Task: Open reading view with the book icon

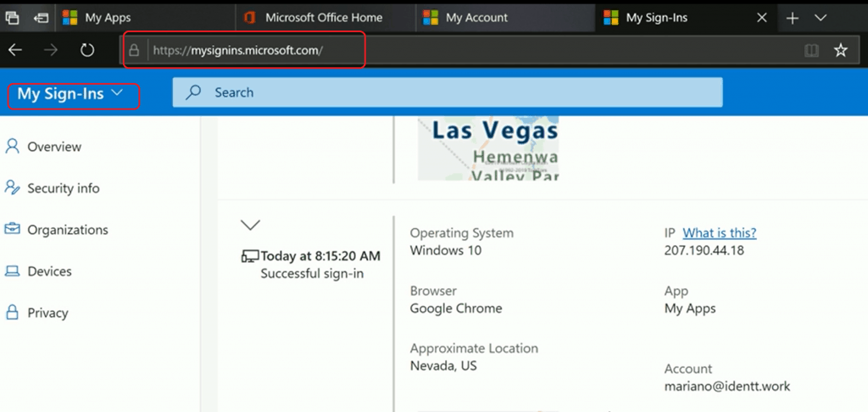Action: coord(811,50)
